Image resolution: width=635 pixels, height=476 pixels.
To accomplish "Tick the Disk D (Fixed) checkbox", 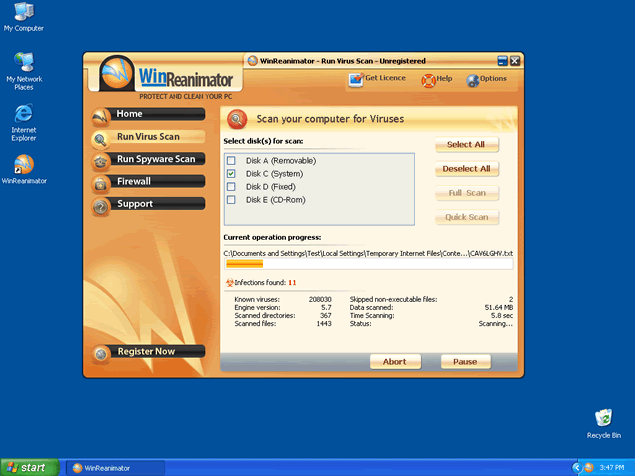I will point(232,186).
